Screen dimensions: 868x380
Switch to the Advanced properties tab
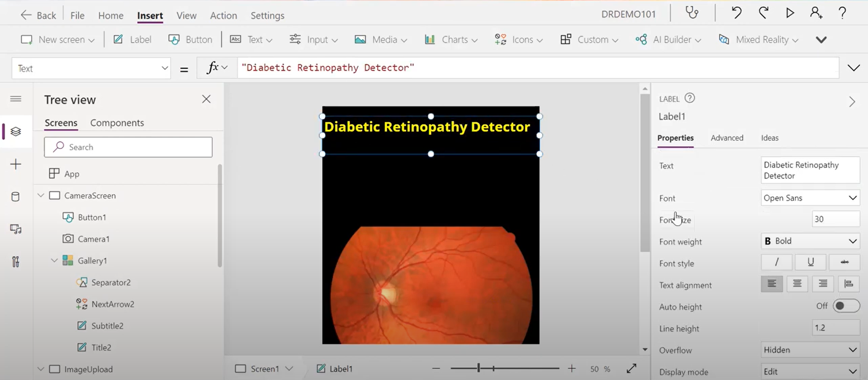tap(727, 138)
